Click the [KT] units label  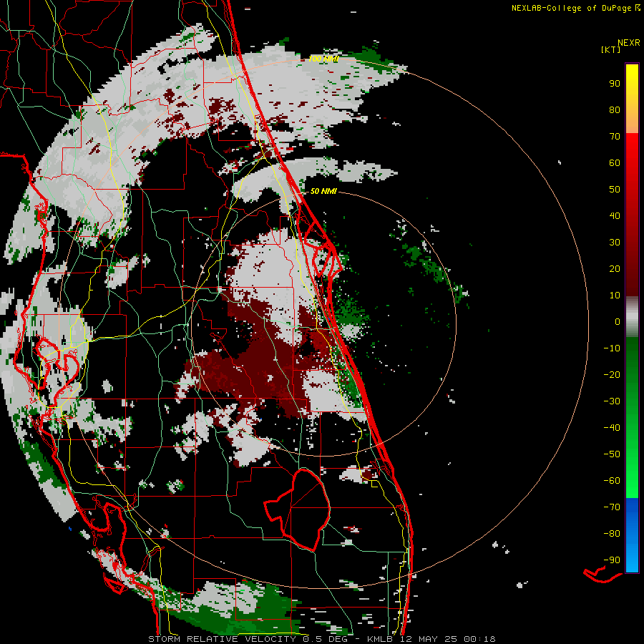610,49
